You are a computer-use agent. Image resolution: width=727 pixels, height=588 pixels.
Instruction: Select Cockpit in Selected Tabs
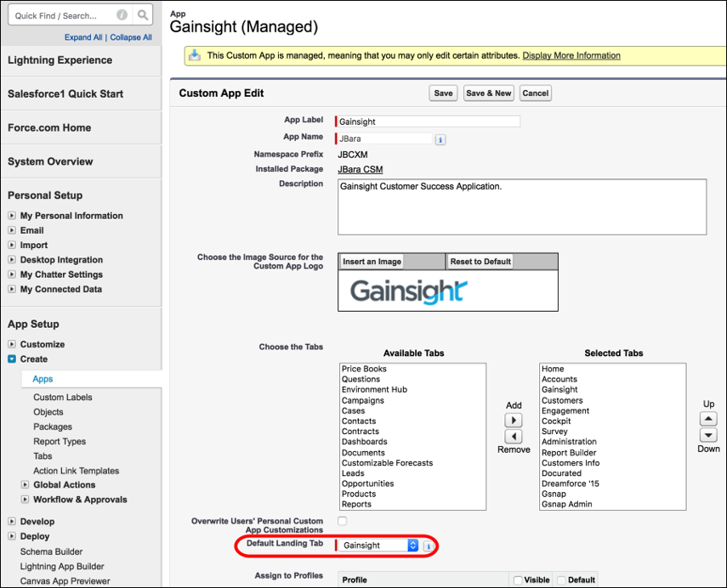tap(556, 421)
